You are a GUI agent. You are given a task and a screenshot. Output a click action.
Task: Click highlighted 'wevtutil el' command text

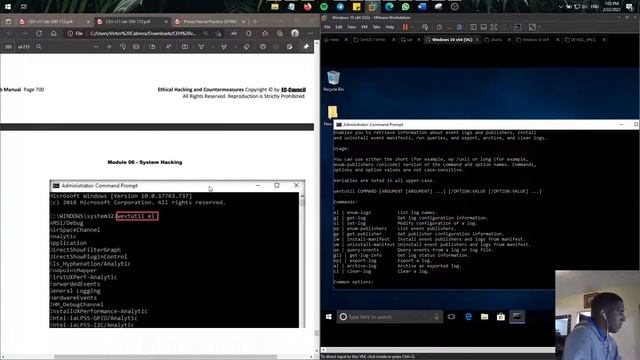click(x=137, y=216)
